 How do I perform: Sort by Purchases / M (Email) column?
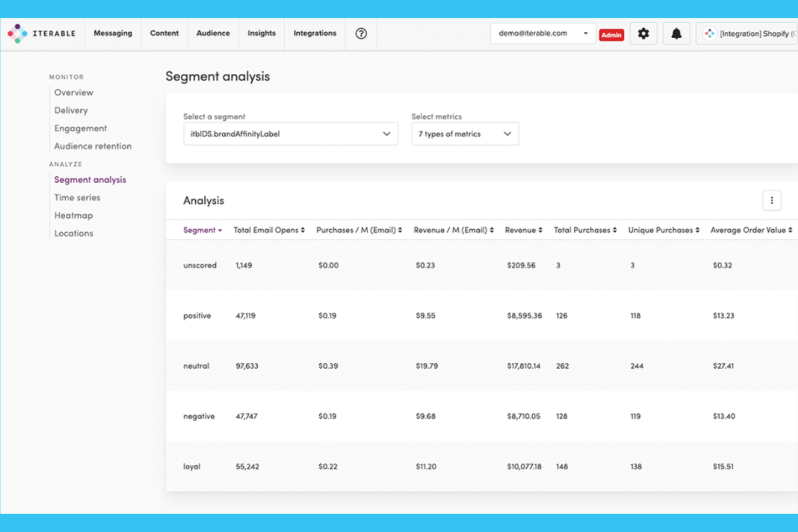point(359,230)
